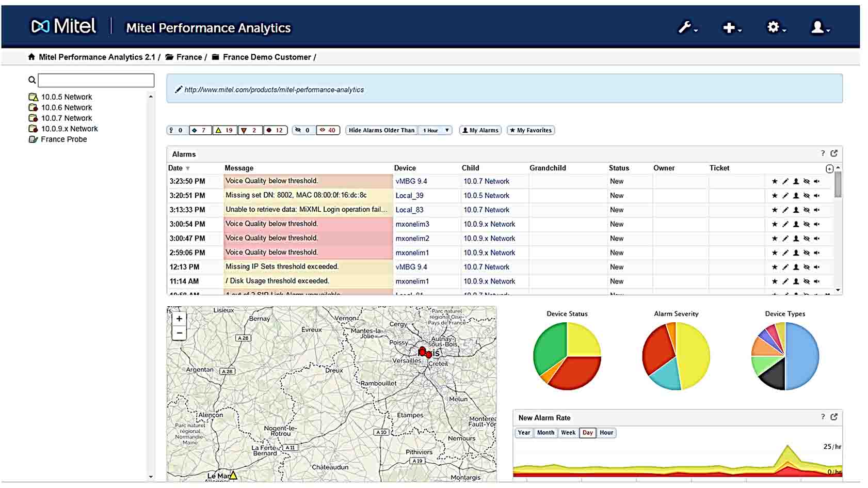Screen dimensions: 868x488
Task: Switch alarm rate to Week view
Action: click(568, 433)
